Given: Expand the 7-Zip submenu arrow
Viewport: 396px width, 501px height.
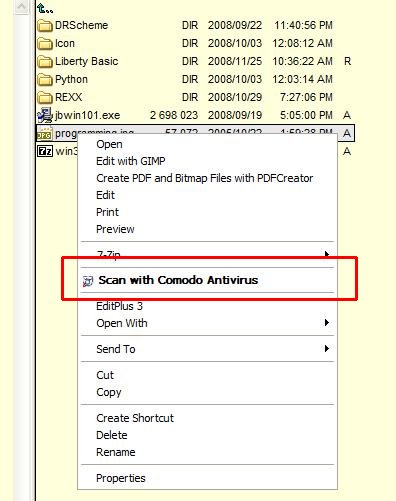Looking at the screenshot, I should (x=327, y=254).
